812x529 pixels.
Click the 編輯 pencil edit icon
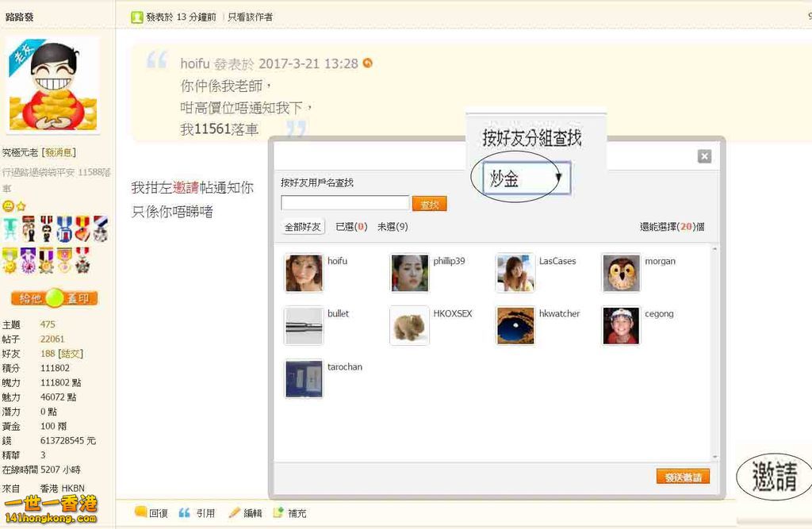(x=234, y=512)
